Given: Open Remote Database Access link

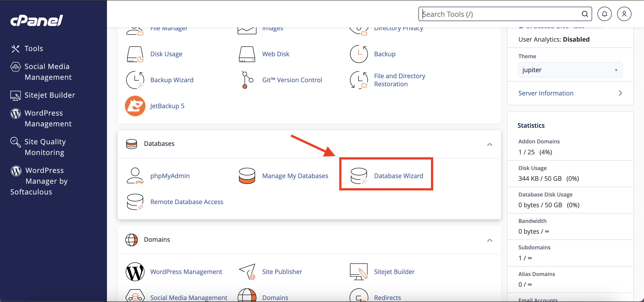Looking at the screenshot, I should pyautogui.click(x=187, y=202).
